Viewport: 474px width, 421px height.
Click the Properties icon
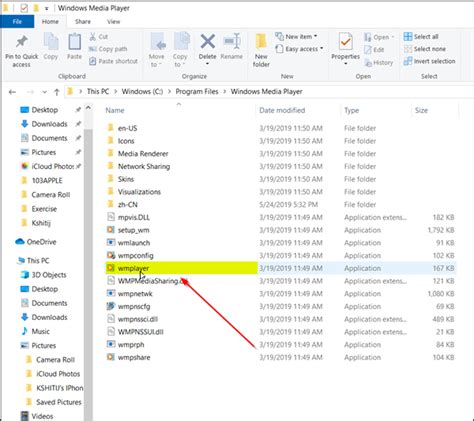[x=345, y=42]
